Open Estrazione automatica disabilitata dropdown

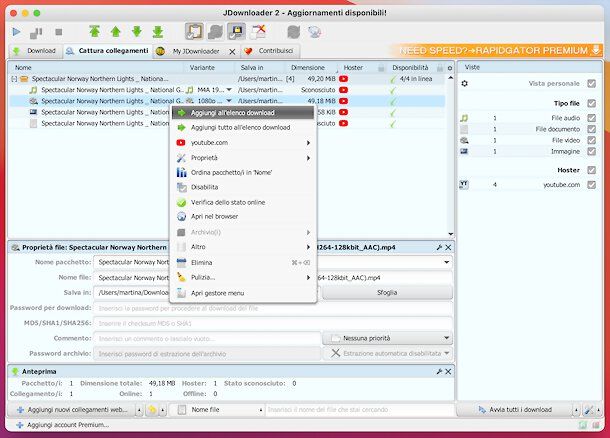[x=387, y=354]
